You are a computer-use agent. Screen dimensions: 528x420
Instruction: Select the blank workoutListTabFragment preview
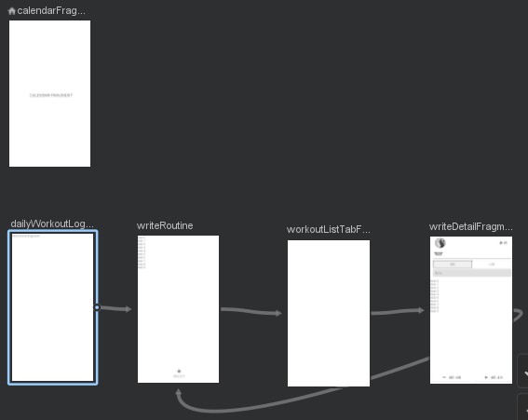[x=329, y=313]
